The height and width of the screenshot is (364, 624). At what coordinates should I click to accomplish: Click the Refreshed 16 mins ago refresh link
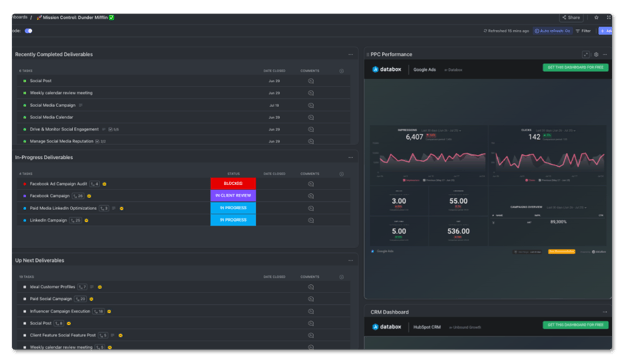506,31
